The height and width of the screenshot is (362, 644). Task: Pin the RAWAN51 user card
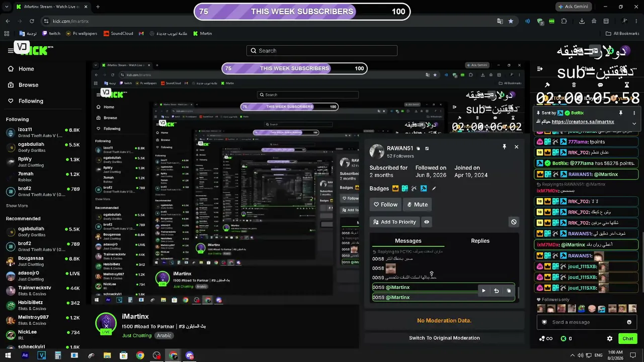pos(504,147)
